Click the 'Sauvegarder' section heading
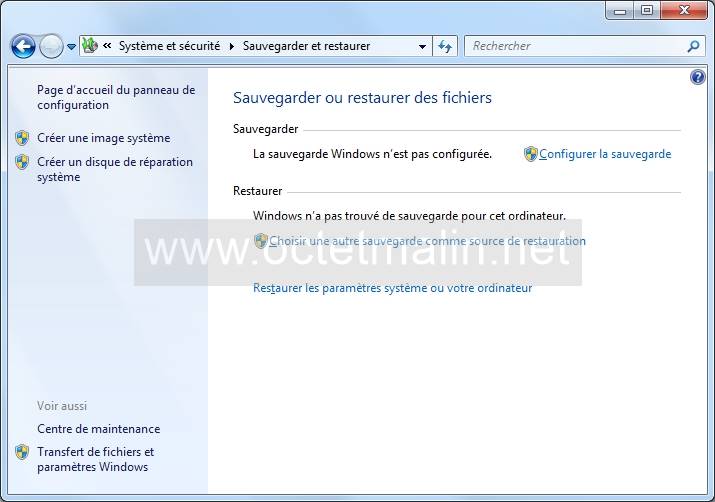The height and width of the screenshot is (502, 715). pos(265,129)
